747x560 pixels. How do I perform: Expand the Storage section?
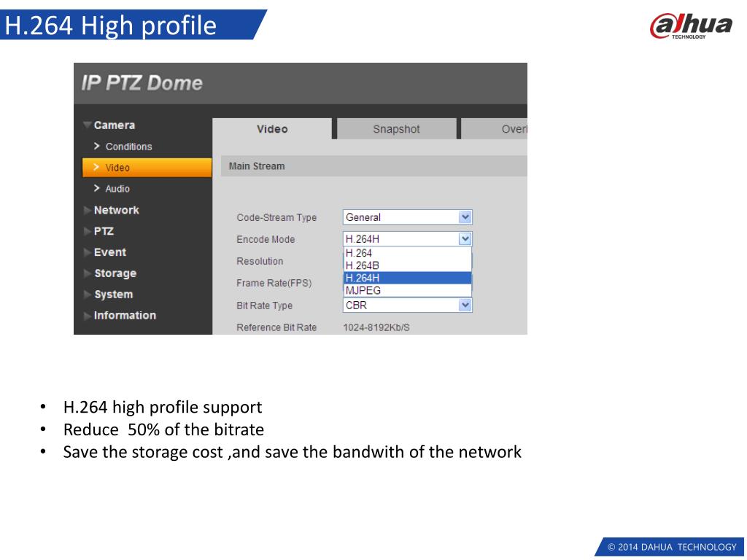(x=110, y=273)
